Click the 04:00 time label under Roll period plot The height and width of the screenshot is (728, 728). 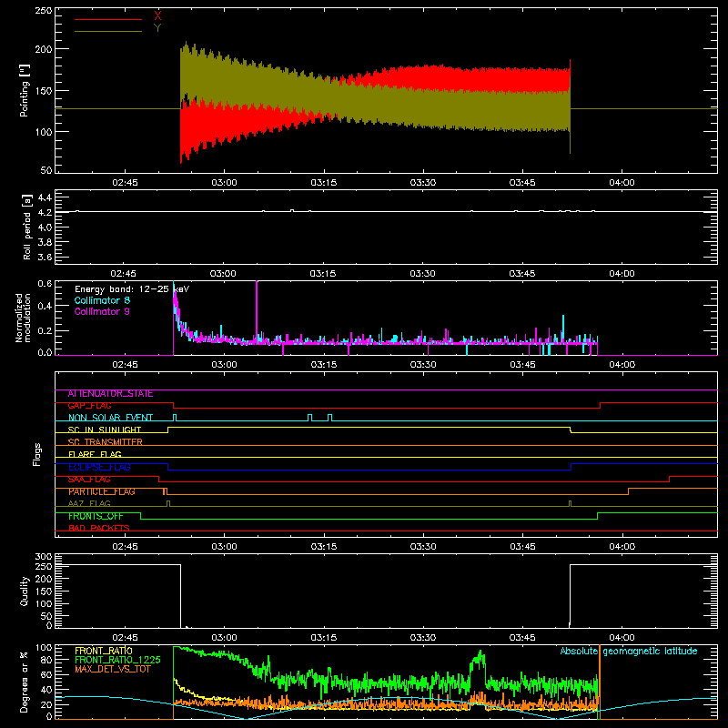(x=622, y=274)
